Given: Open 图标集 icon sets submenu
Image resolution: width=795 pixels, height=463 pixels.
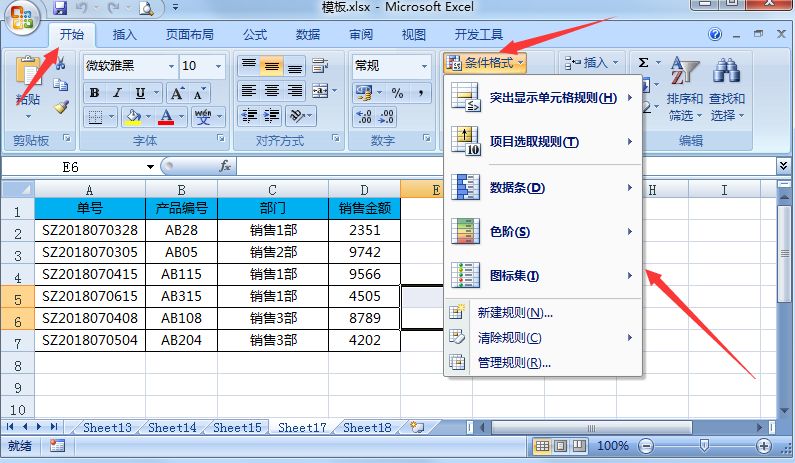Looking at the screenshot, I should [x=543, y=276].
